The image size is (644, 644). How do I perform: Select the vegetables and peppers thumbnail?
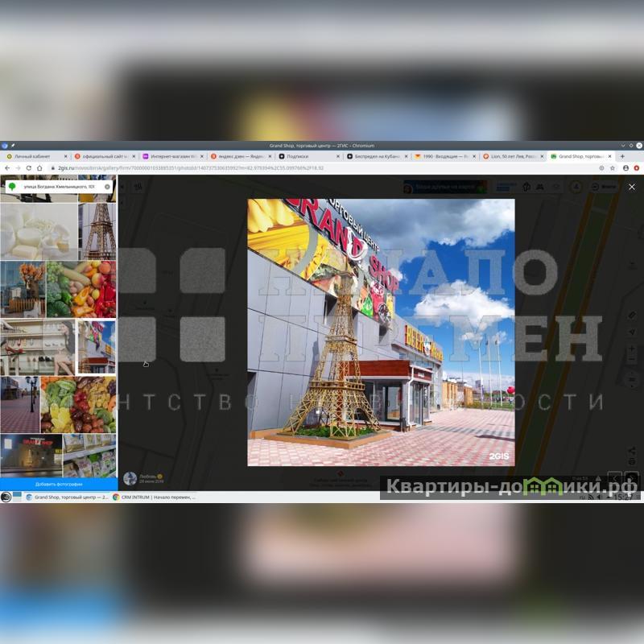[81, 289]
